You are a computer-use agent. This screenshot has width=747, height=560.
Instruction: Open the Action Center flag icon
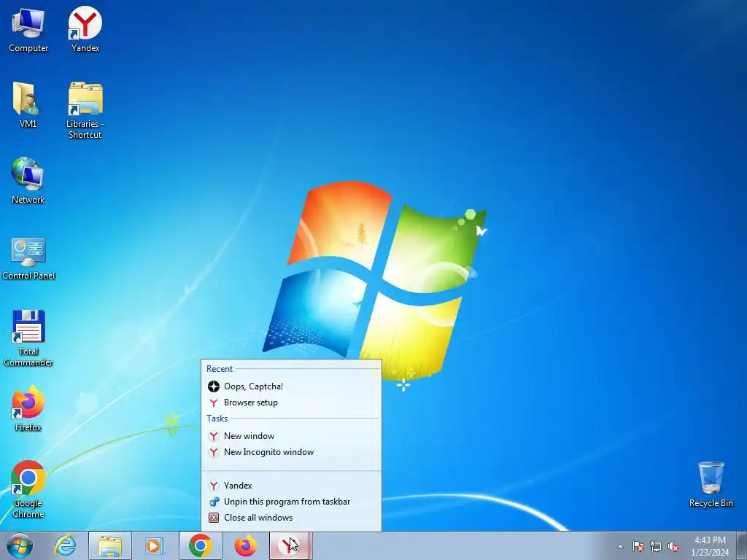[638, 546]
